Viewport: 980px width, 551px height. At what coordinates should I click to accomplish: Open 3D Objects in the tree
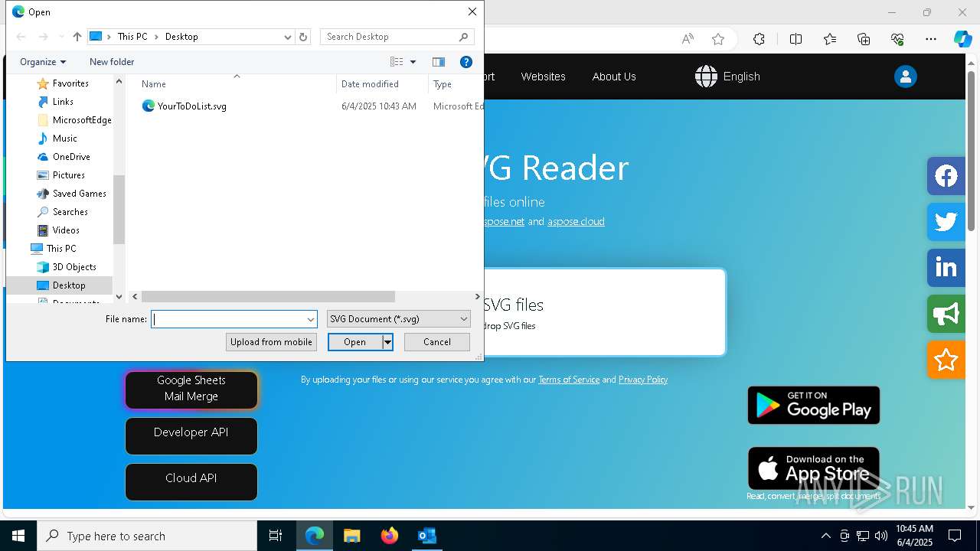[x=73, y=267]
